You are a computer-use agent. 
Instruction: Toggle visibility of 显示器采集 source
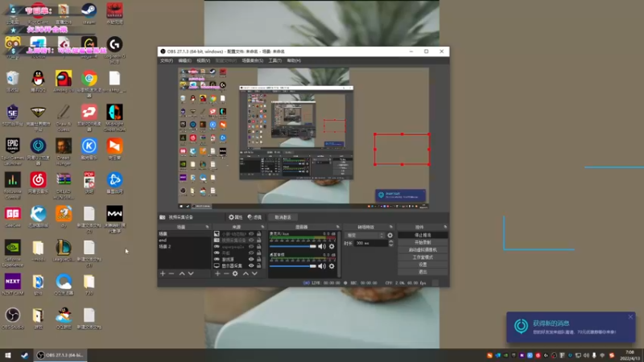251,265
